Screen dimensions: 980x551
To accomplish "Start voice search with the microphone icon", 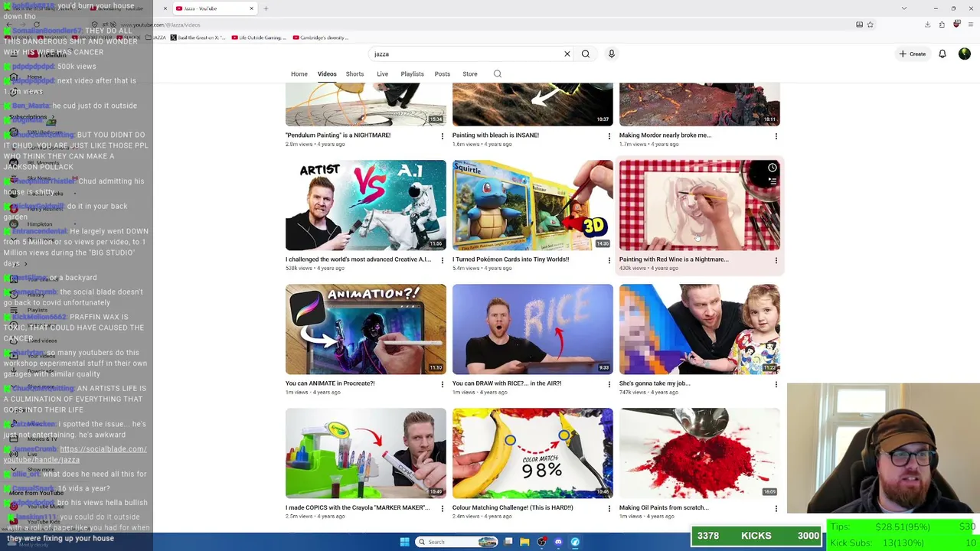I will tap(612, 54).
